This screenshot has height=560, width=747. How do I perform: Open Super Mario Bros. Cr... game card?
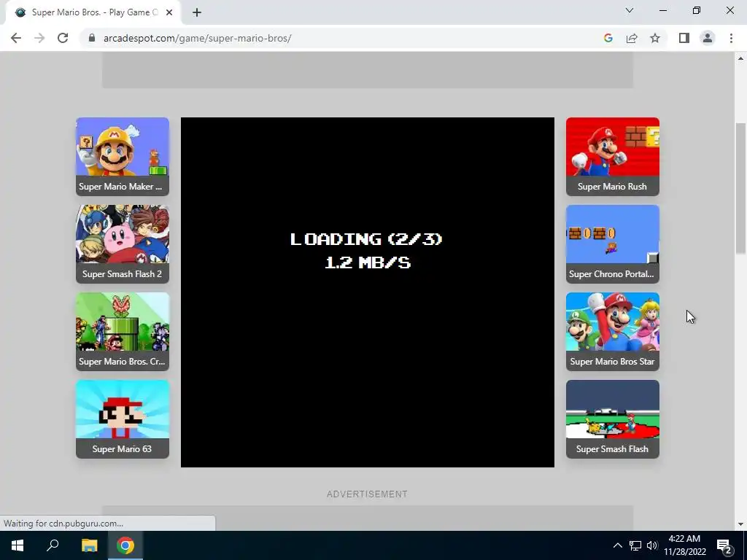[x=123, y=332]
